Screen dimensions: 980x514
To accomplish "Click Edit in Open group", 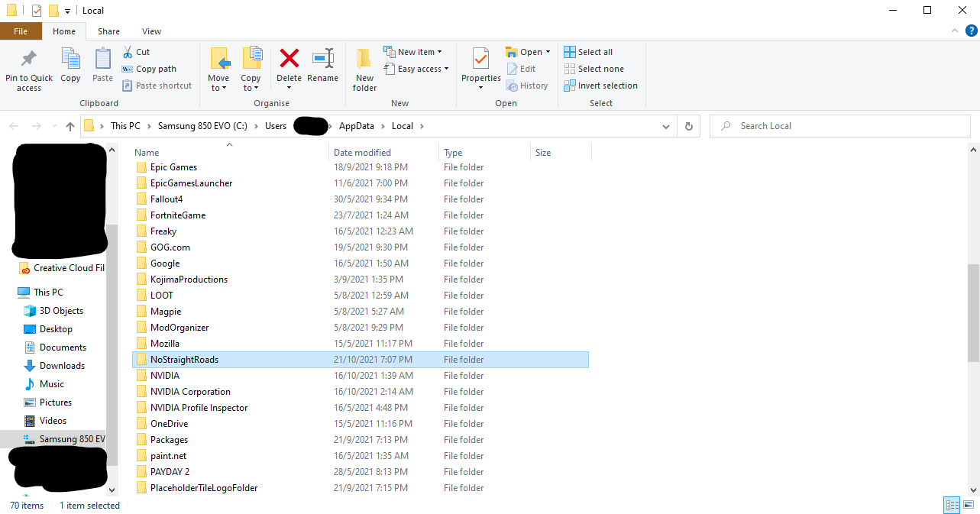I will point(520,69).
